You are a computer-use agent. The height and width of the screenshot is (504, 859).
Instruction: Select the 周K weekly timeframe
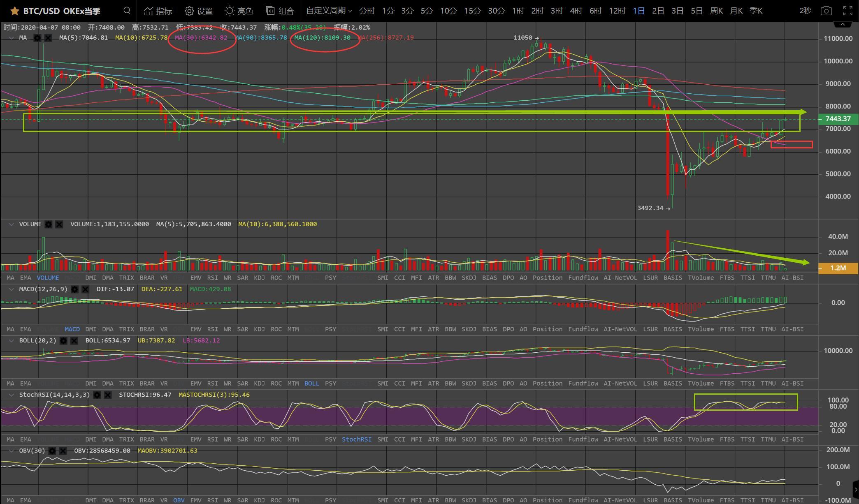[716, 11]
